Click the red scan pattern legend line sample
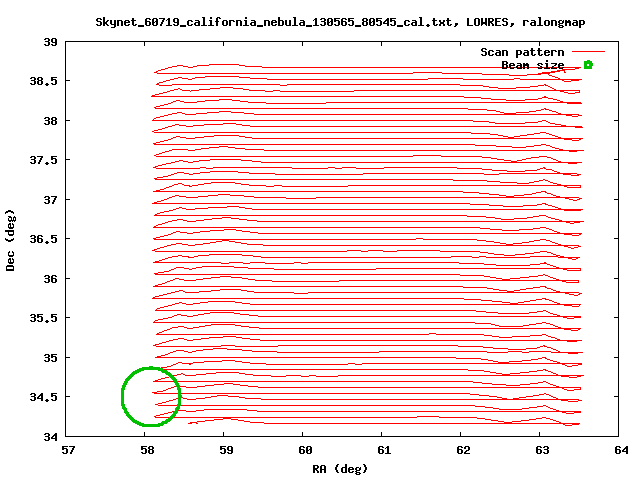This screenshot has width=640, height=480. pos(588,52)
